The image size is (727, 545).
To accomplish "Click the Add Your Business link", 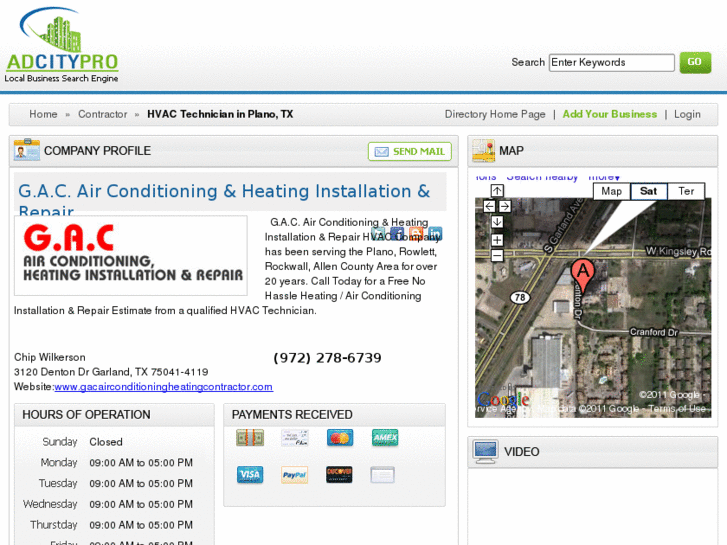I will tap(610, 114).
